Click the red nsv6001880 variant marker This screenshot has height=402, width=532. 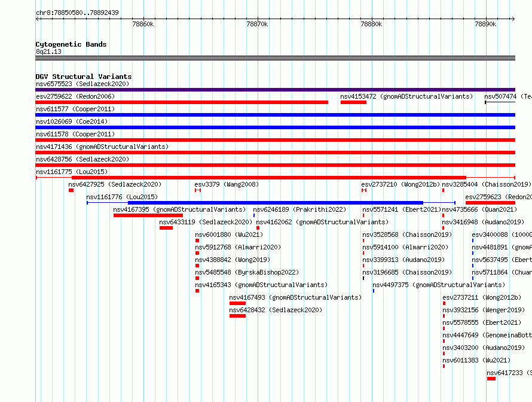pyautogui.click(x=197, y=240)
